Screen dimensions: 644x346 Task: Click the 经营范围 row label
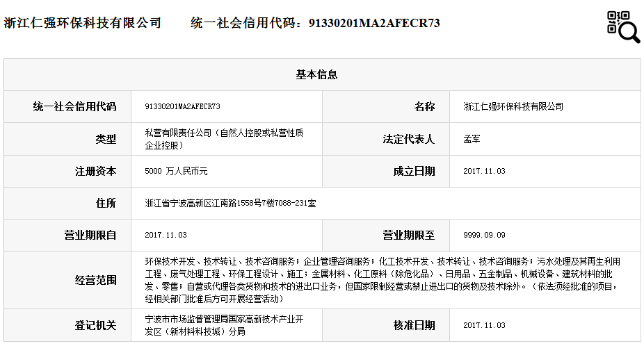pos(96,280)
